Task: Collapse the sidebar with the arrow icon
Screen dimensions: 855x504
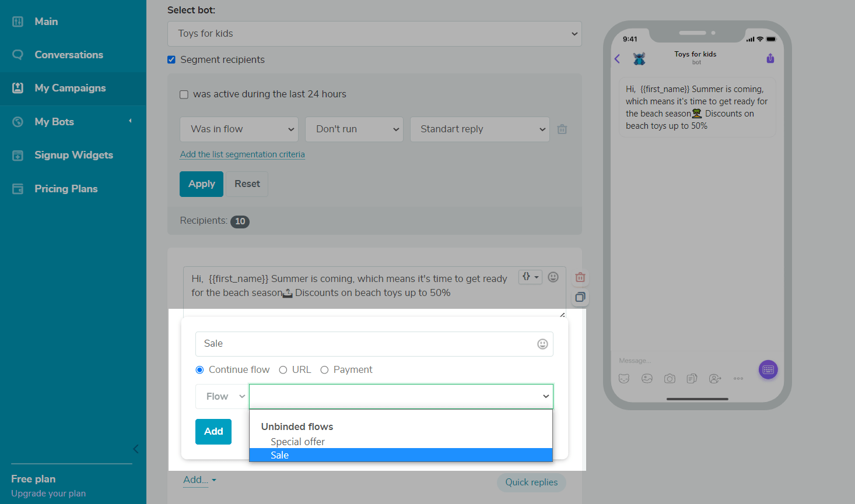Action: [x=135, y=449]
